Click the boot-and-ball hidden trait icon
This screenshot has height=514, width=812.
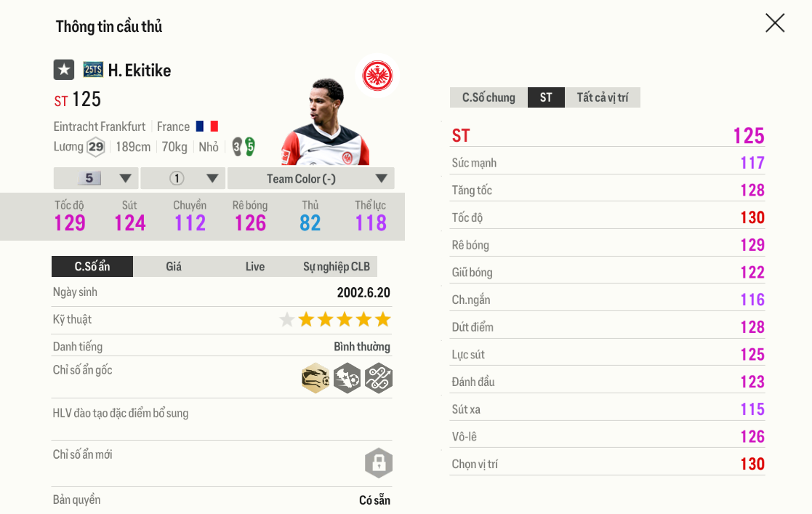click(347, 378)
